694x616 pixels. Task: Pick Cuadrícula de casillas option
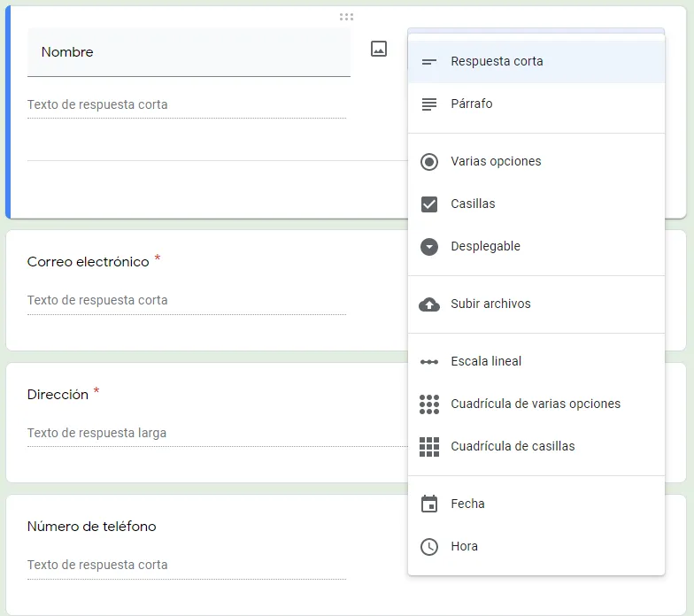click(x=536, y=446)
